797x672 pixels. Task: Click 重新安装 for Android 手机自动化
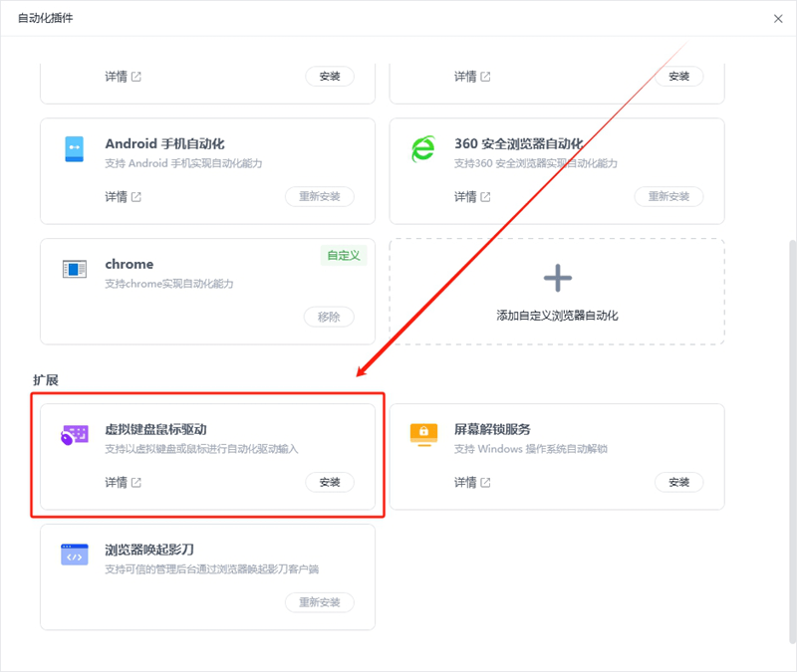click(x=319, y=196)
